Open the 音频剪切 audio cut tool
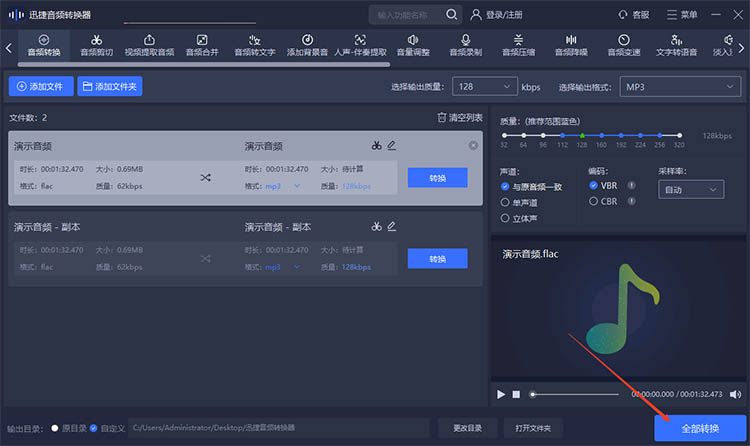 point(97,45)
